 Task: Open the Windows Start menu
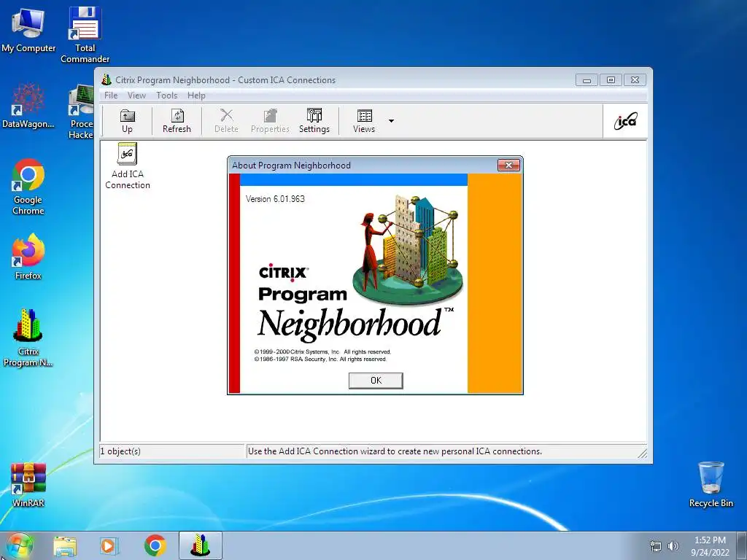click(x=19, y=545)
